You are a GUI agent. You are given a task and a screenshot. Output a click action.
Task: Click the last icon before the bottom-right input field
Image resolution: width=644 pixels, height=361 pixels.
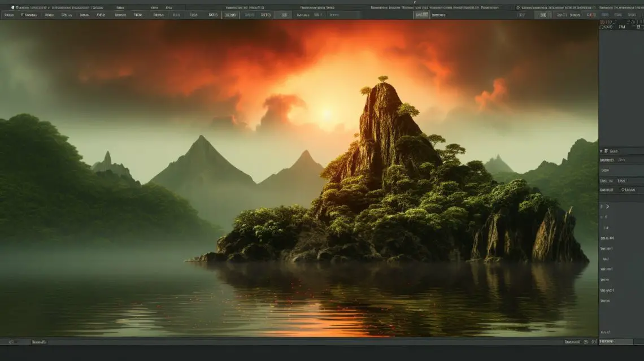[593, 342]
